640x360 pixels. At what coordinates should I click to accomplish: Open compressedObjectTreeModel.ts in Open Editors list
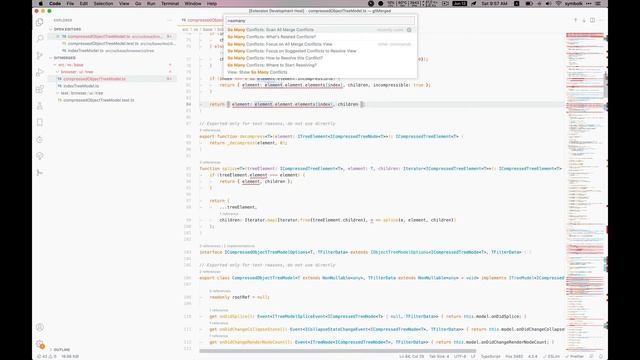(x=112, y=37)
